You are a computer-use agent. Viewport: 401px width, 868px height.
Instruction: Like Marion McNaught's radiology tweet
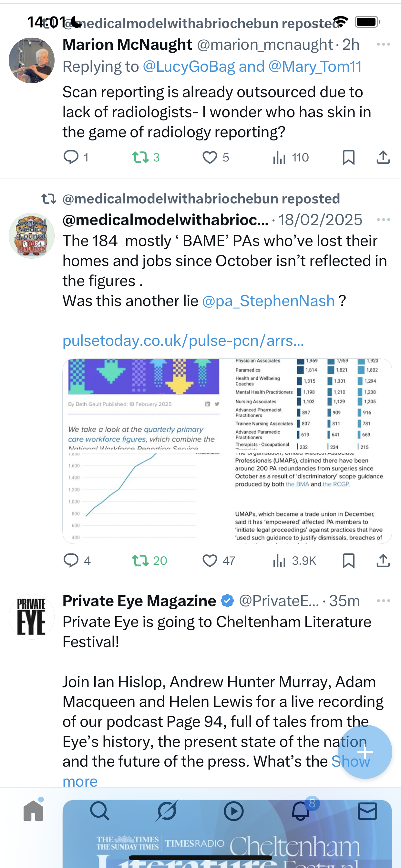tap(210, 157)
